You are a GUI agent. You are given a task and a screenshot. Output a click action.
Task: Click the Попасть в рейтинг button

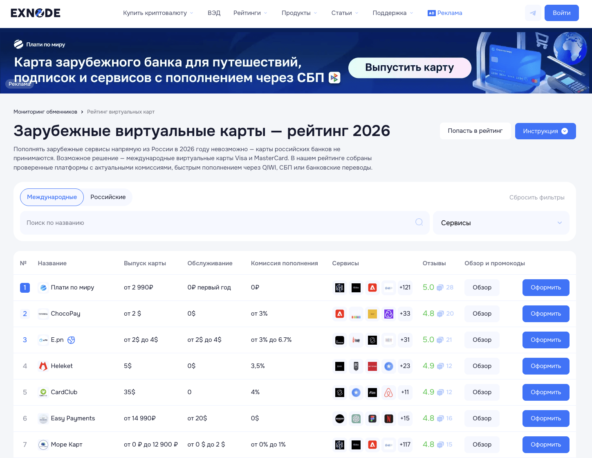pyautogui.click(x=475, y=131)
